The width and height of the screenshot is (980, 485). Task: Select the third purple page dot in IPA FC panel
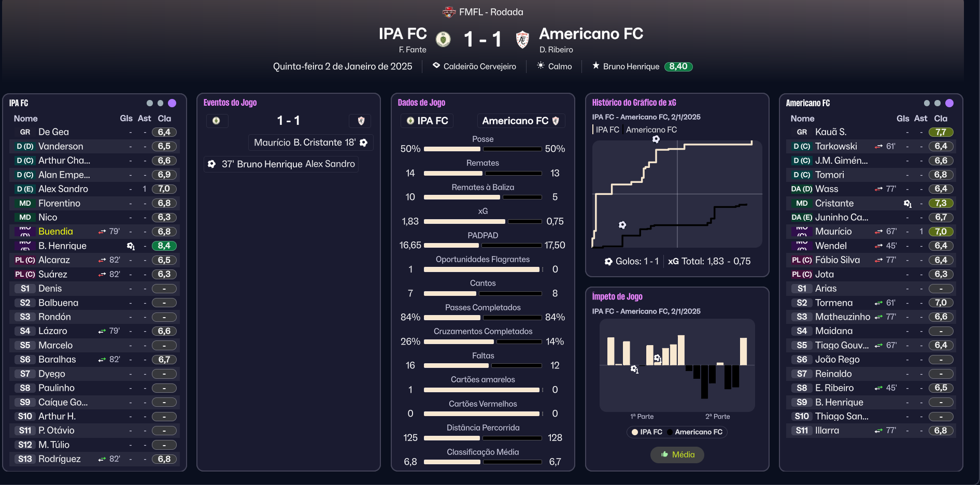coord(172,103)
